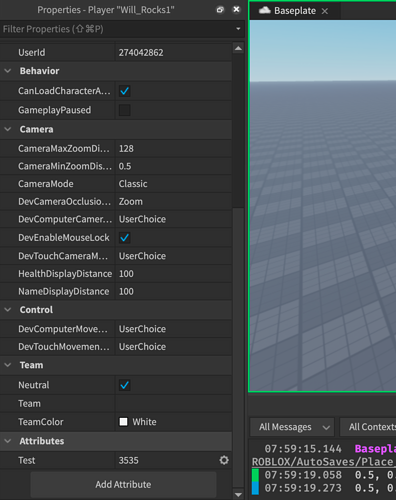Image resolution: width=396 pixels, height=500 pixels.
Task: Click inside the Baseplate 3D viewport
Action: (323, 205)
